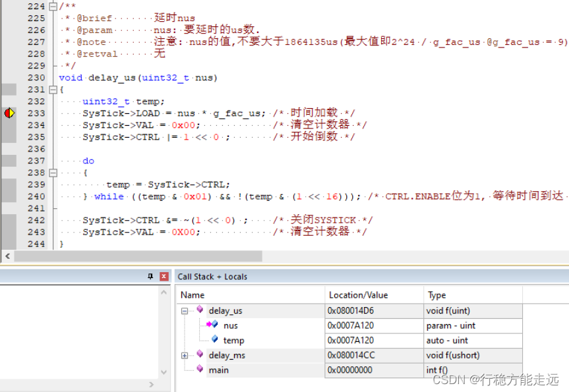
Task: Click the '@param' comment tag on line 226
Action: 94,30
